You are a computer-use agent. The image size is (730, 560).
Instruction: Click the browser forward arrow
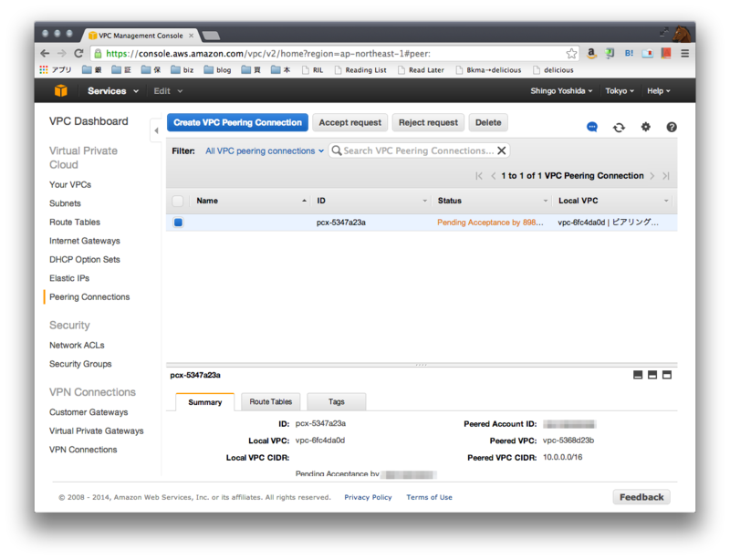pyautogui.click(x=61, y=54)
